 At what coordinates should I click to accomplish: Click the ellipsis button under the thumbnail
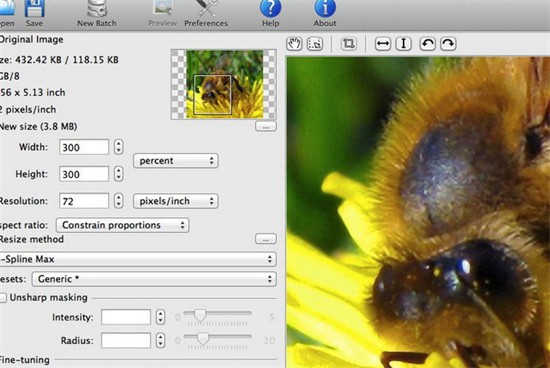(x=266, y=126)
